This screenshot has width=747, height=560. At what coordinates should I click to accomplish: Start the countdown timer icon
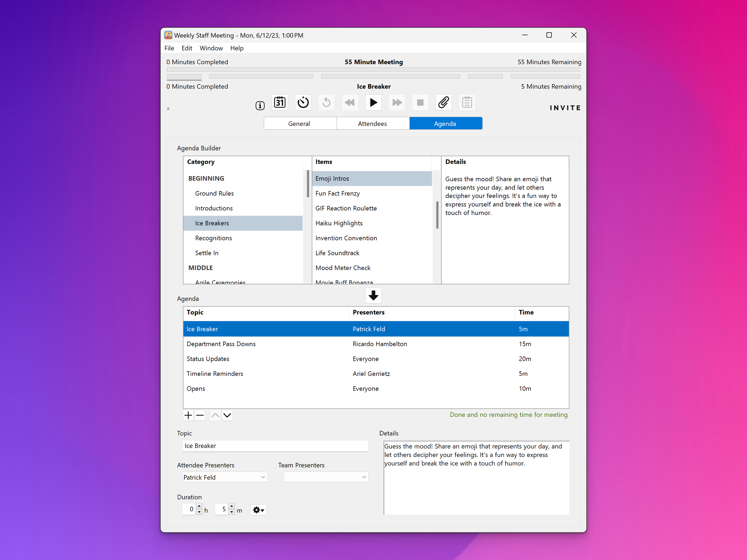click(303, 102)
